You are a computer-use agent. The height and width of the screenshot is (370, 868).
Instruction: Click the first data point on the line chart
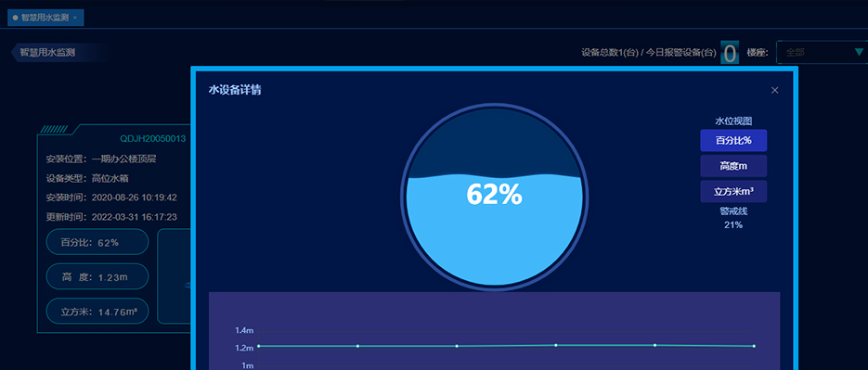point(258,346)
